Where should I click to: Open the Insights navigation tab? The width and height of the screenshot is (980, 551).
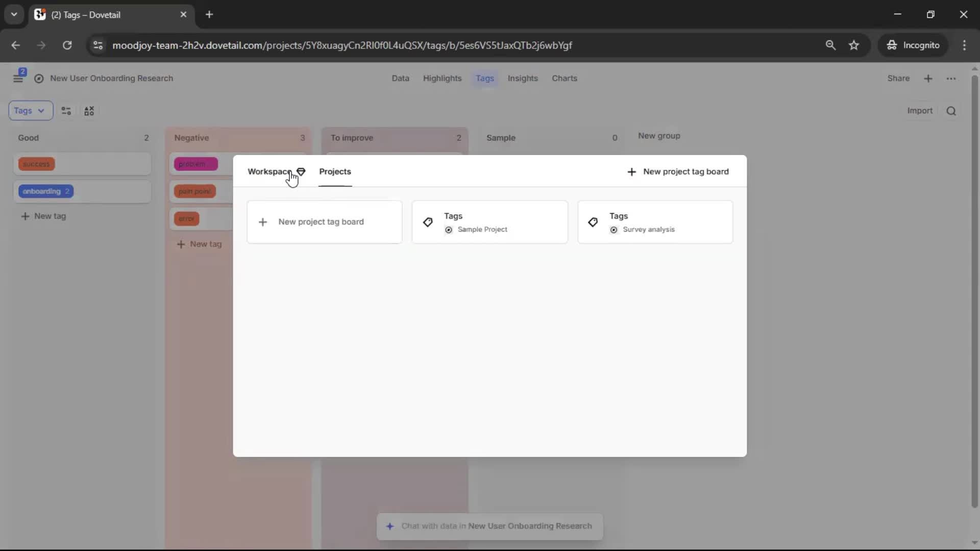(522, 79)
